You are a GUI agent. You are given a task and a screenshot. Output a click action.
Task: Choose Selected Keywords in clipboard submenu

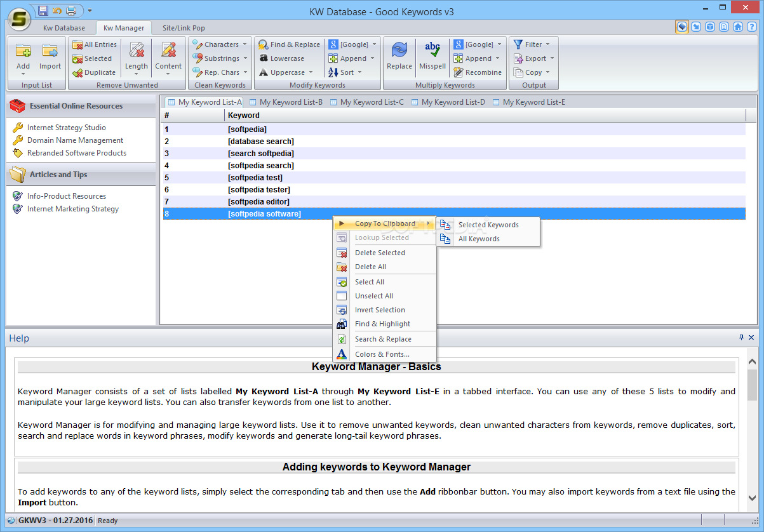(488, 225)
